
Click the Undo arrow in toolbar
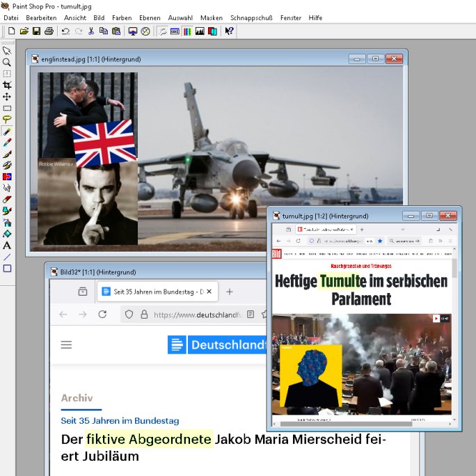pyautogui.click(x=65, y=31)
